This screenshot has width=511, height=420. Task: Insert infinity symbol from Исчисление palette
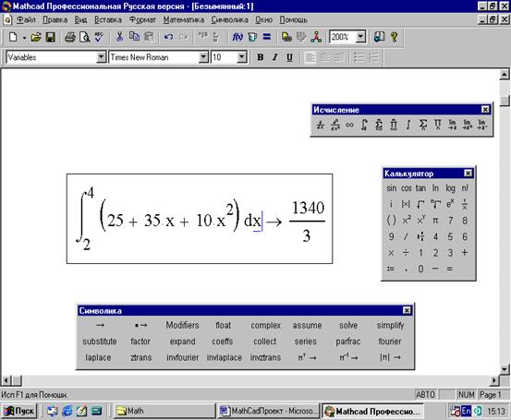pos(349,125)
